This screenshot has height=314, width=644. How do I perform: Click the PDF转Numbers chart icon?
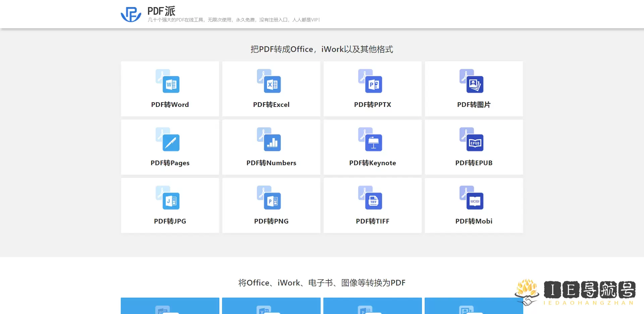pos(269,139)
